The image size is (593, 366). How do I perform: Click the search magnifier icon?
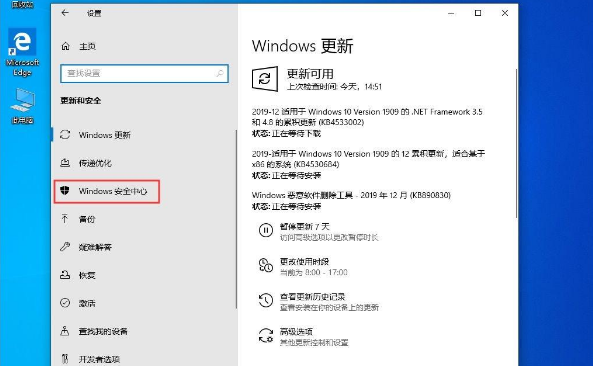coord(219,73)
